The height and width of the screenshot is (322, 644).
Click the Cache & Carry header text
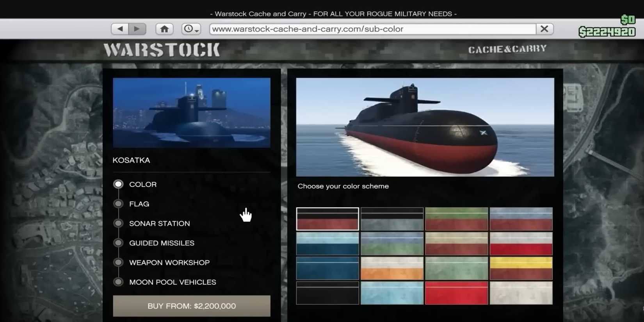507,49
